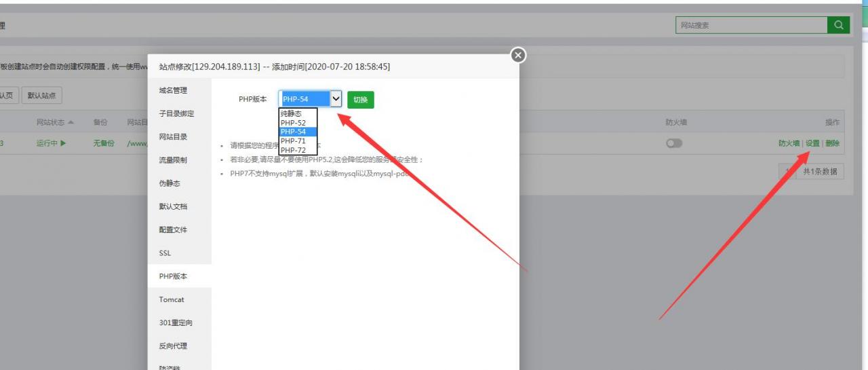
Task: Sort by the 网站状态 column header
Action: [55, 122]
